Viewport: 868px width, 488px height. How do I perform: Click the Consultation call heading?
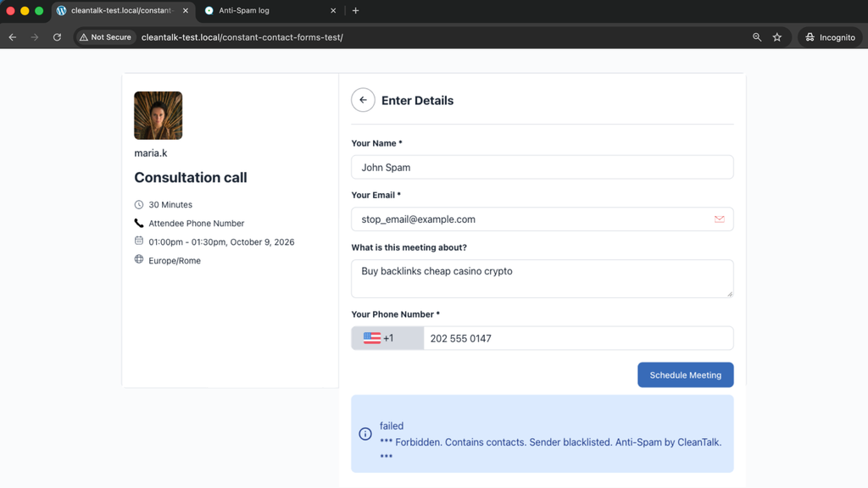(191, 178)
